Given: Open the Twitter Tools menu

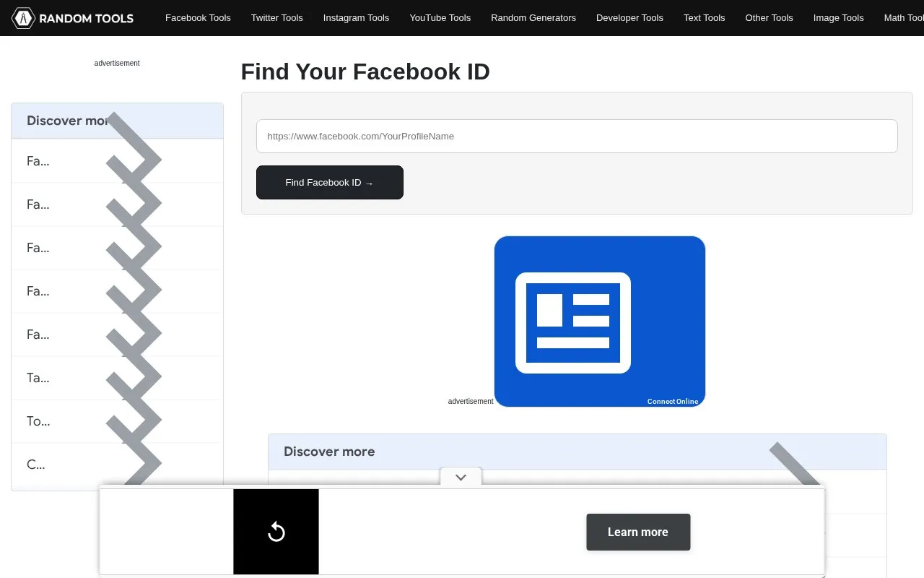Looking at the screenshot, I should (277, 18).
